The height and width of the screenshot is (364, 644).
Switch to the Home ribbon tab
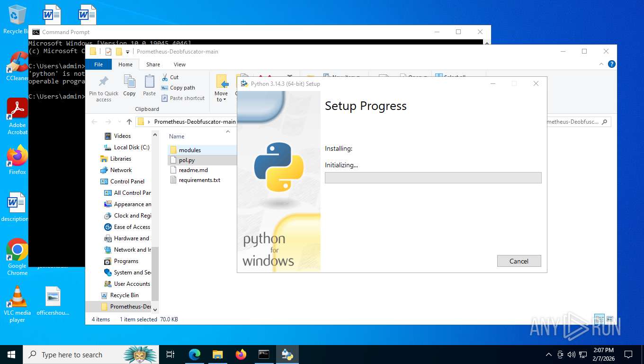pos(125,64)
